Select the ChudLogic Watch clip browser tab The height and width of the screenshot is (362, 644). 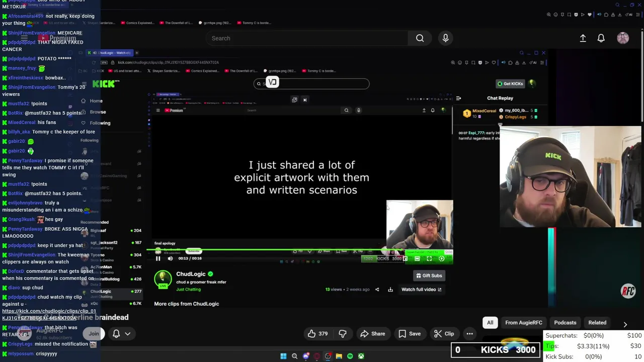[109, 53]
